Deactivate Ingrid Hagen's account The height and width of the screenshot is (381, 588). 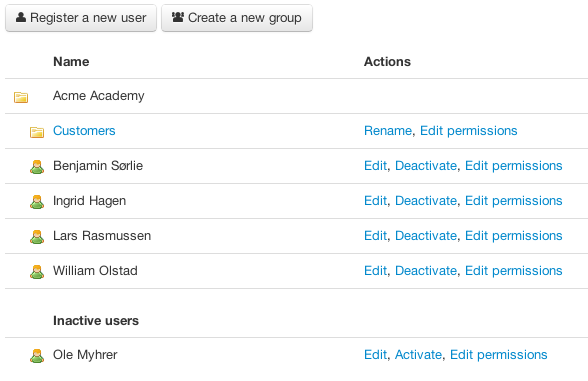(426, 201)
